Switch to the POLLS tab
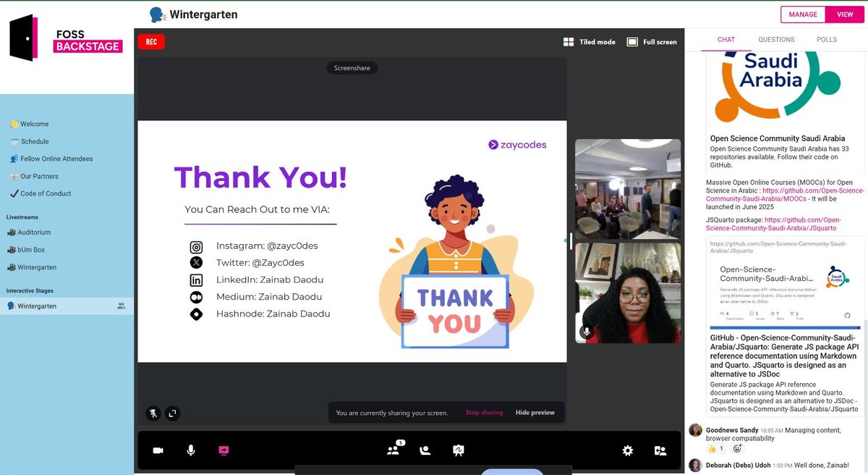This screenshot has width=868, height=475. [x=827, y=40]
